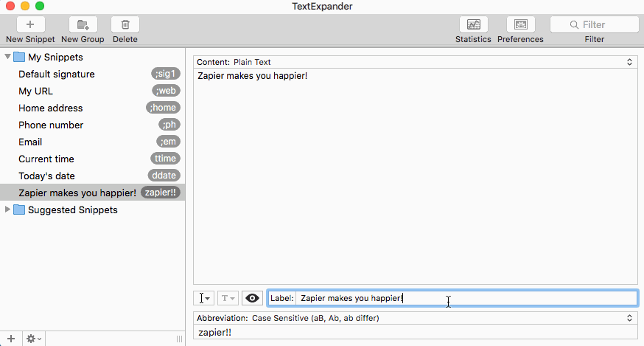The width and height of the screenshot is (644, 346).
Task: Open the Content type Plain Text dropdown
Action: pos(416,62)
